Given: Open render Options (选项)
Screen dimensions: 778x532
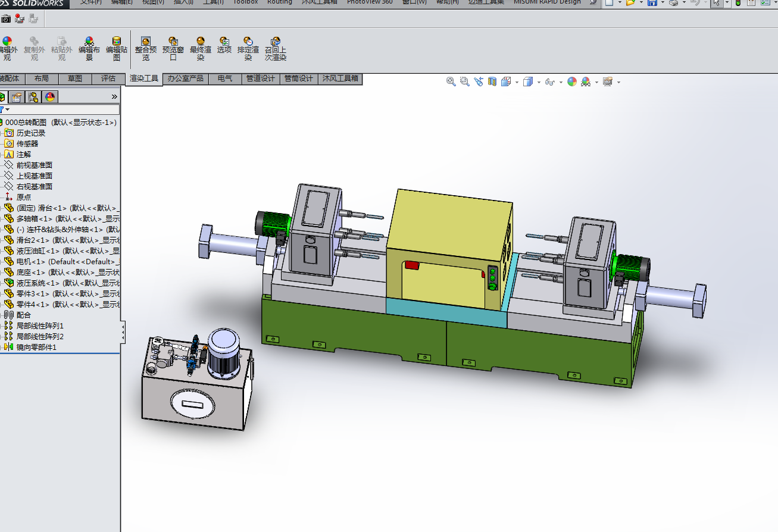Looking at the screenshot, I should click(224, 45).
